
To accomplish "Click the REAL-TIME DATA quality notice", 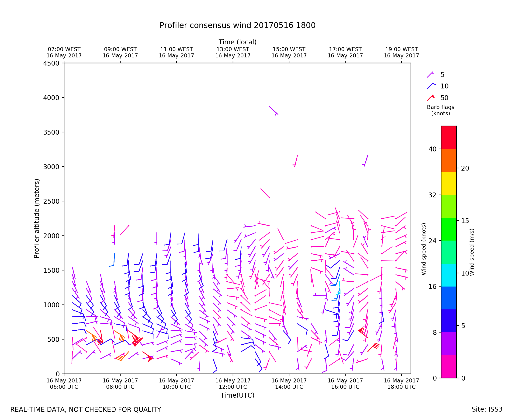I will (x=86, y=410).
